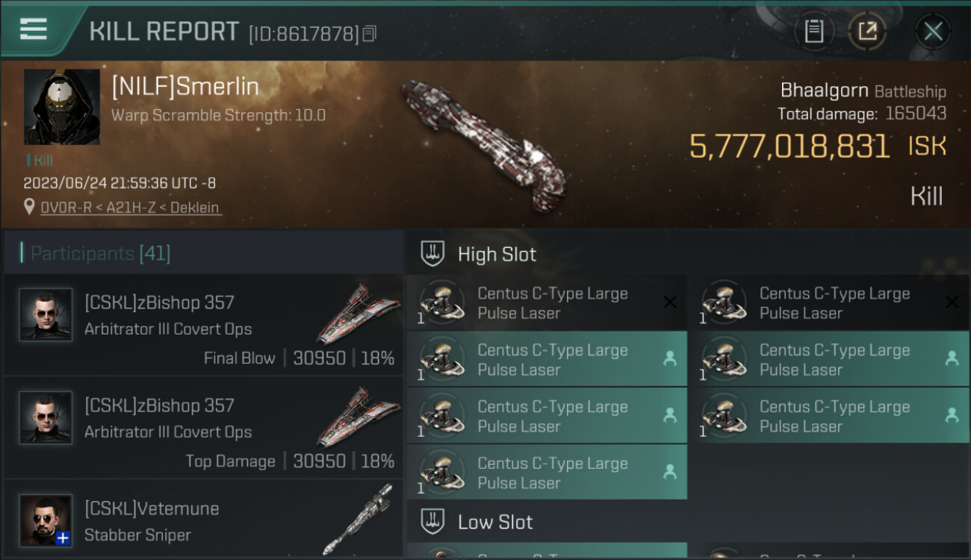Copy the kill report ID
971x560 pixels.
click(x=370, y=34)
